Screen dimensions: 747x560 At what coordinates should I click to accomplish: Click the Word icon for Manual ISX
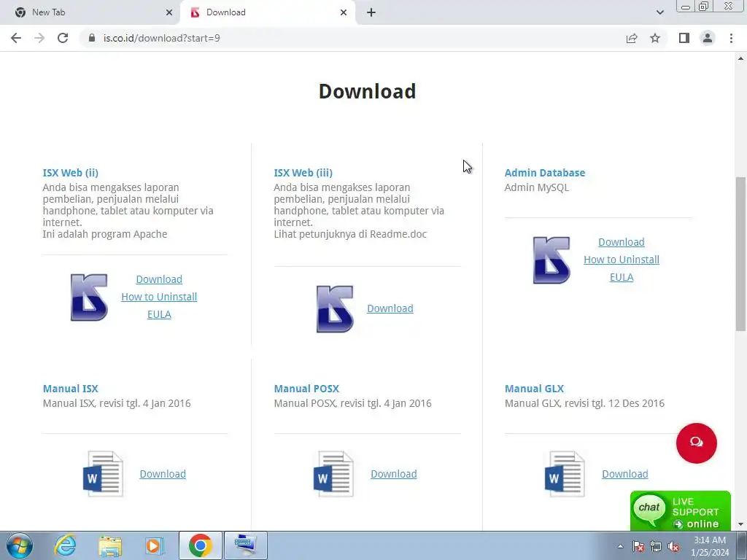point(102,474)
